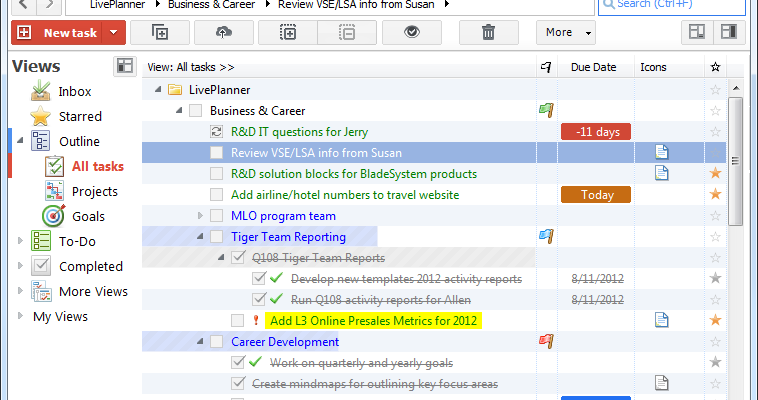This screenshot has width=758, height=400.
Task: Click the expand all tasks toolbar icon
Action: (x=288, y=32)
